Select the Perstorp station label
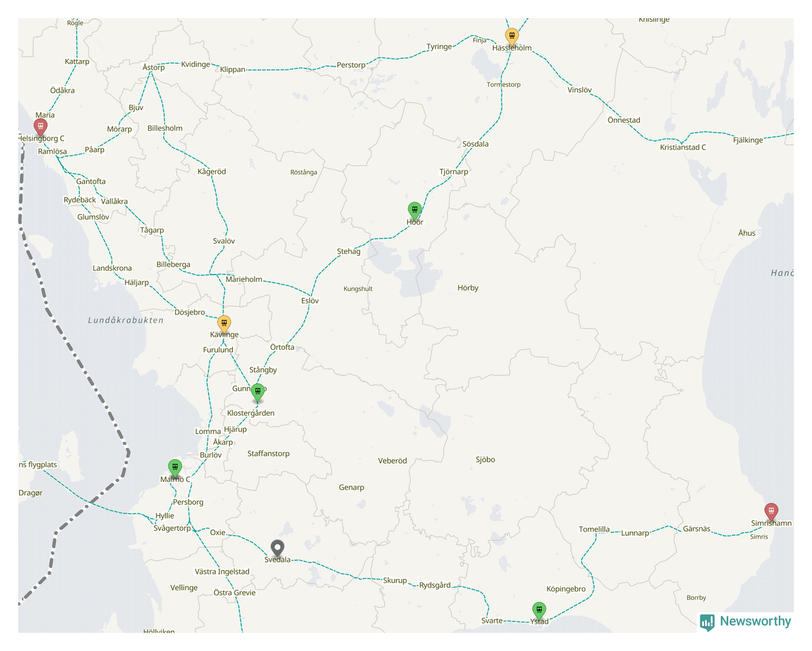812x651 pixels. pyautogui.click(x=351, y=65)
